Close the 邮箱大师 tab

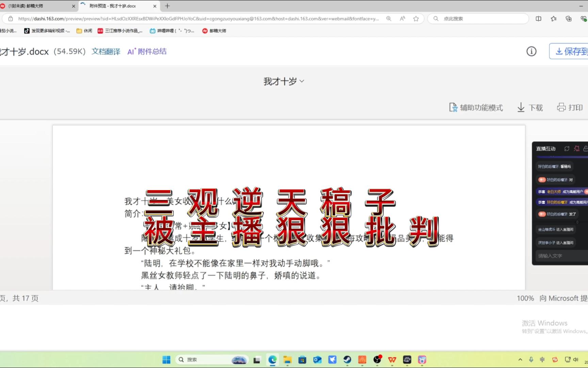pos(73,6)
